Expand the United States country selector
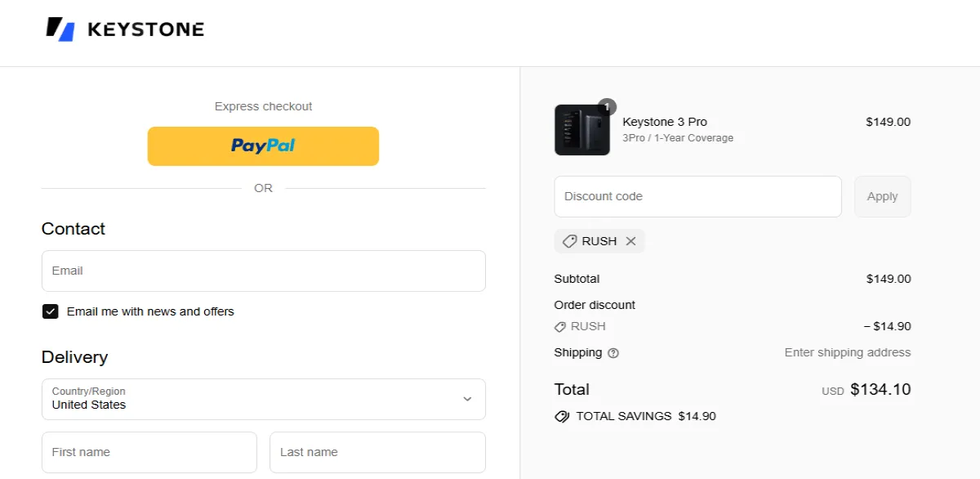980x479 pixels. pyautogui.click(x=263, y=399)
